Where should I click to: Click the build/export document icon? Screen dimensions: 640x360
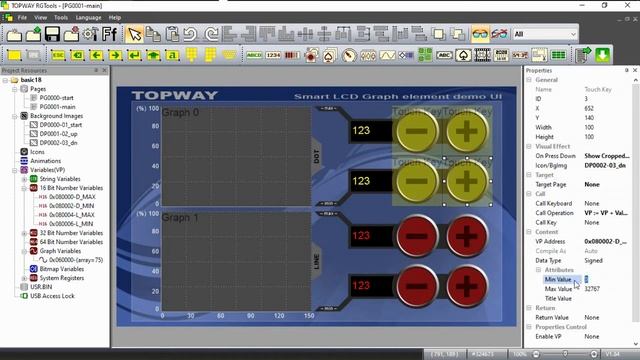coord(583,55)
